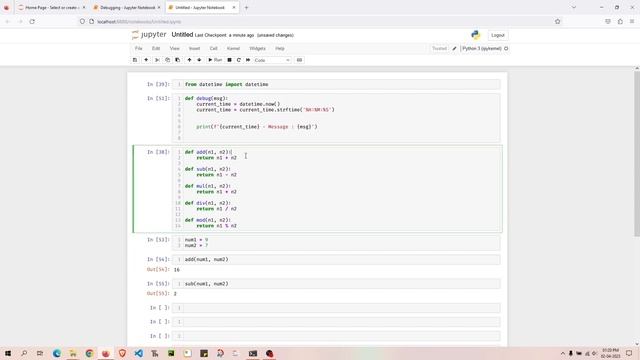This screenshot has width=640, height=360.
Task: Click the first empty code cell
Action: [336, 308]
